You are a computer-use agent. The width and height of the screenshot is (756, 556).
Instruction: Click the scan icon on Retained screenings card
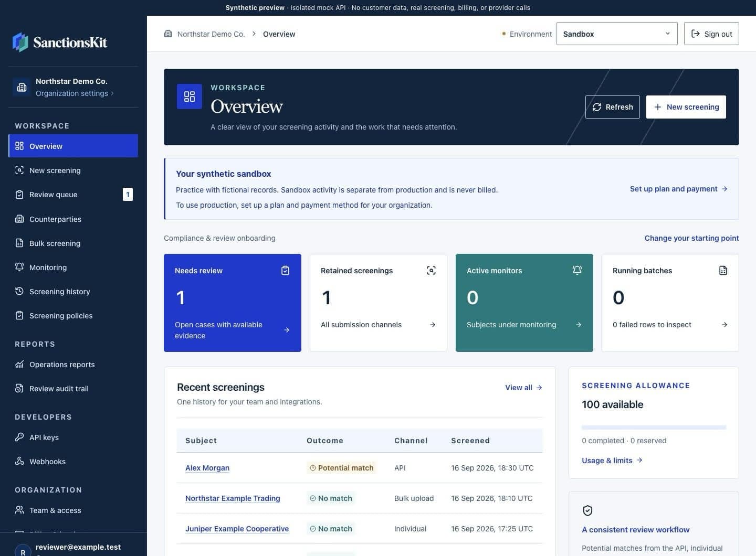[x=431, y=271]
